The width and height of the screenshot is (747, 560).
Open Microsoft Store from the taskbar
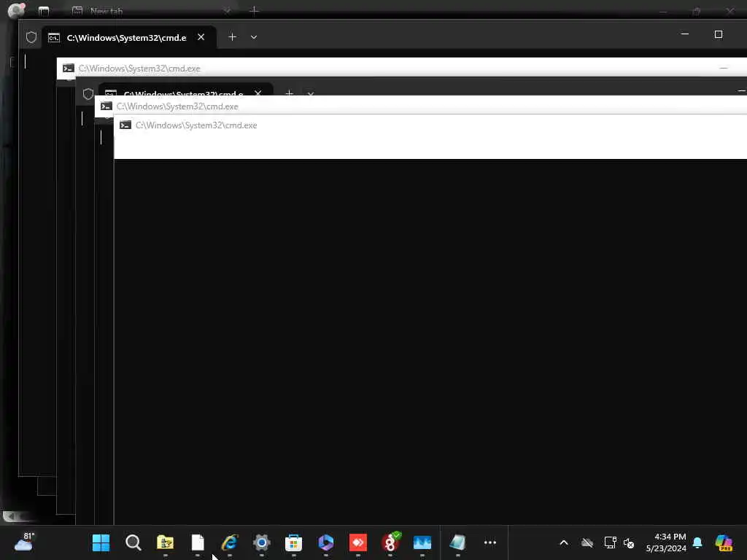pyautogui.click(x=293, y=542)
